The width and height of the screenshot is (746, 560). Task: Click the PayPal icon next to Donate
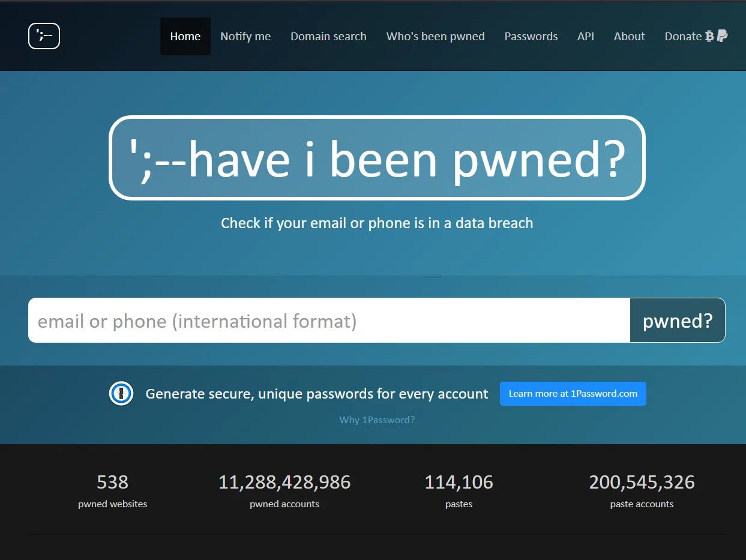pos(723,36)
